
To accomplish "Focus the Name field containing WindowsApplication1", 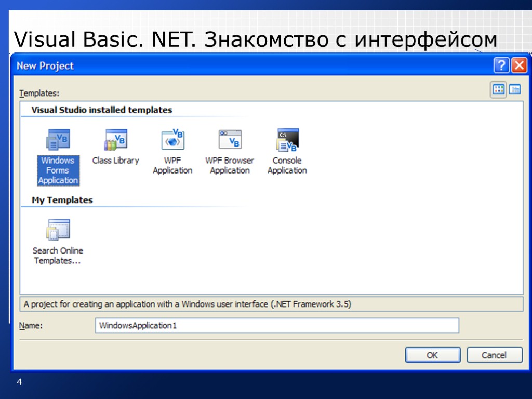I will coord(277,325).
